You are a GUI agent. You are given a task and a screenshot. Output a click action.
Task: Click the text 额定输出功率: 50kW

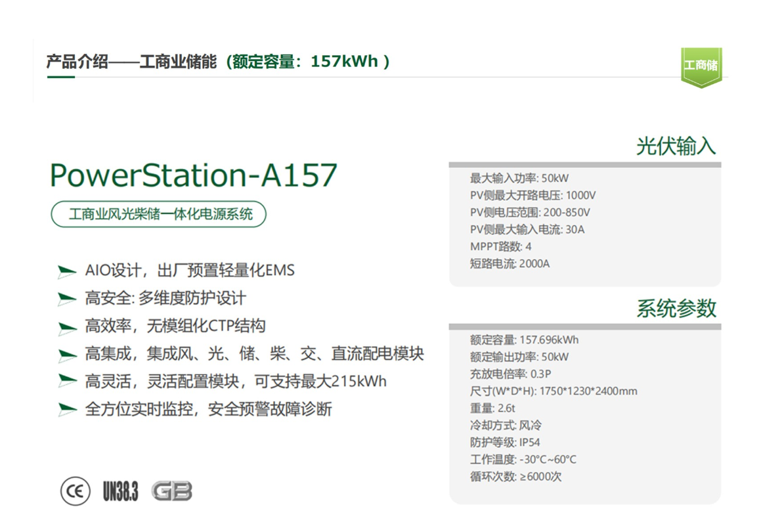coord(519,357)
